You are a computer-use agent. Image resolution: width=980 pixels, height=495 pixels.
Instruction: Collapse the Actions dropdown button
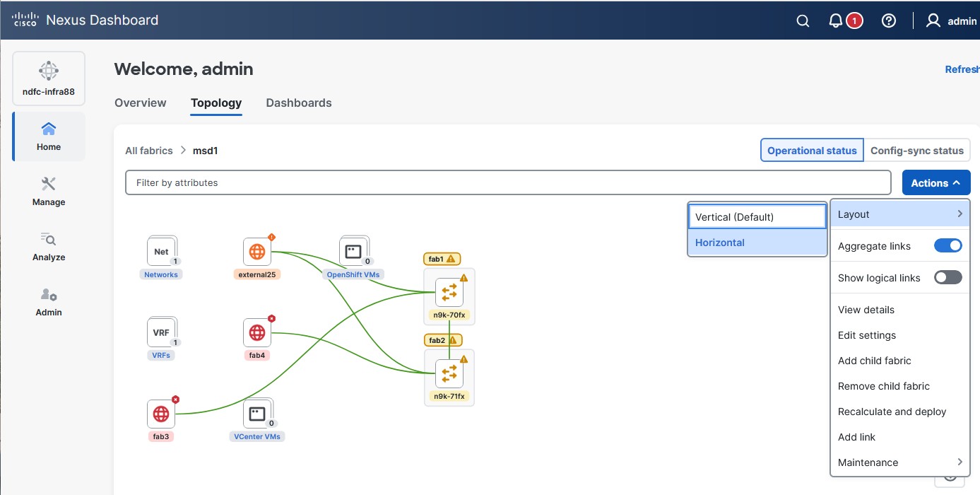tap(936, 183)
